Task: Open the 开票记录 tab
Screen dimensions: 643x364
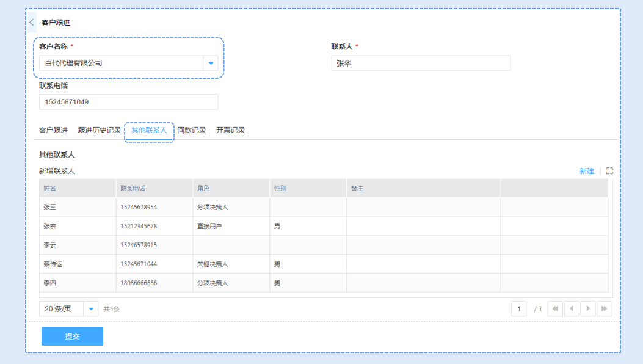Action: [231, 130]
